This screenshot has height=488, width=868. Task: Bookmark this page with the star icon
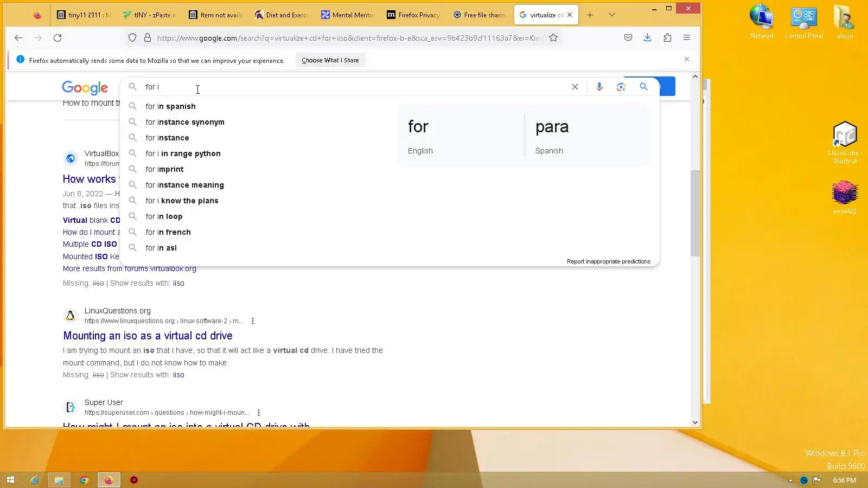553,38
